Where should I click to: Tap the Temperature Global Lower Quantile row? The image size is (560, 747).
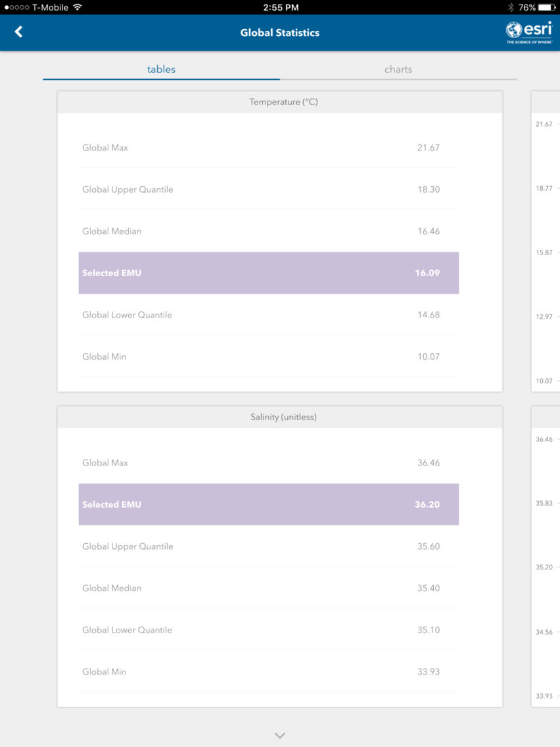click(269, 315)
